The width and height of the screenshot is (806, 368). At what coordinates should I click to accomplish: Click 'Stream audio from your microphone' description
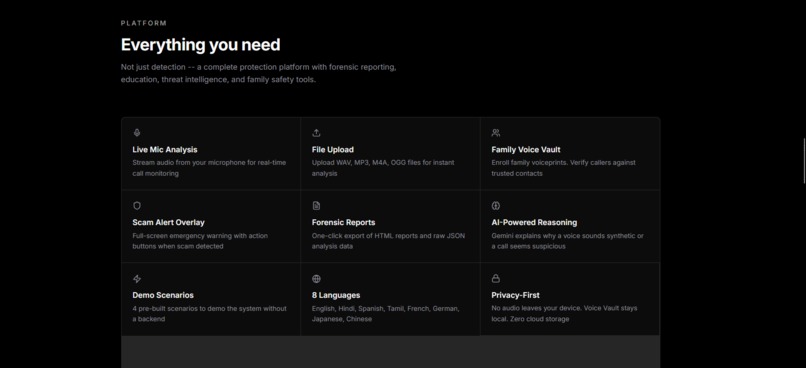209,168
